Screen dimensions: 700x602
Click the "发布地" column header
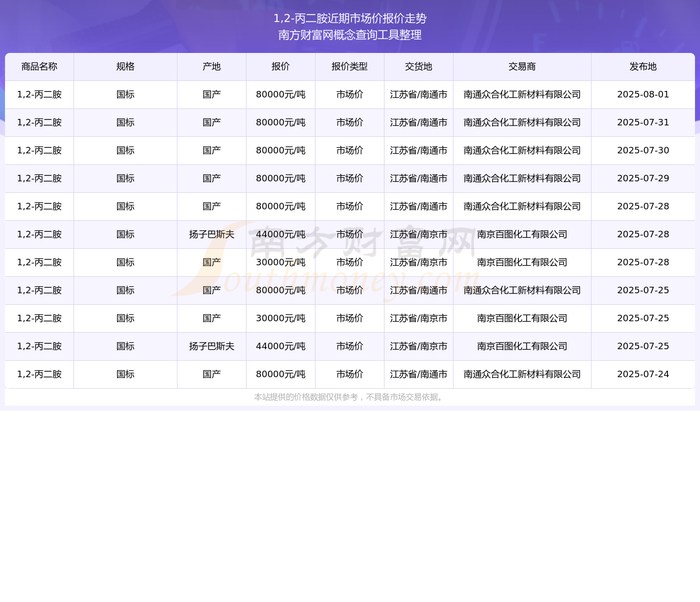click(x=643, y=66)
